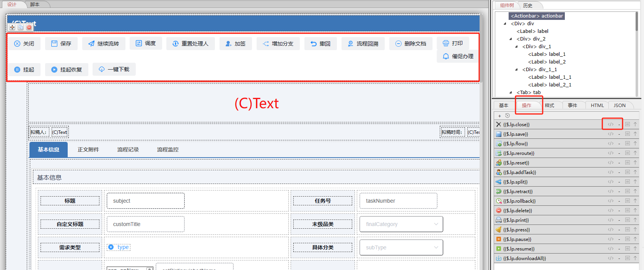Screen dimensions: 644x270
Task: Click the 增加分支 button
Action: pos(278,44)
